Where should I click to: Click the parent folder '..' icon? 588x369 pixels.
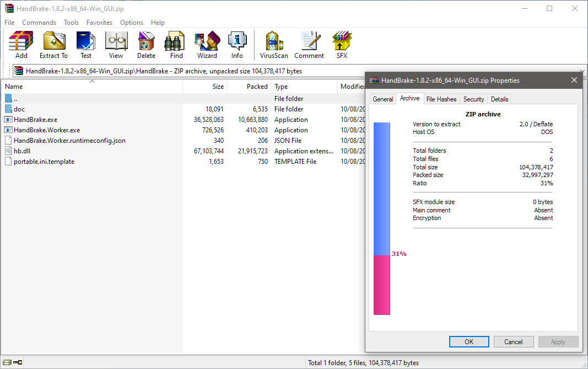(x=9, y=99)
